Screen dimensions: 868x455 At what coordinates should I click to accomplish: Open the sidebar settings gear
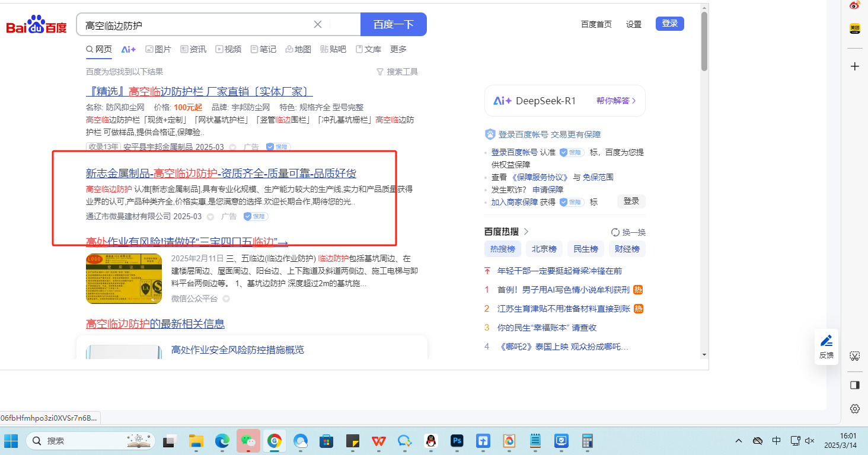[x=854, y=409]
